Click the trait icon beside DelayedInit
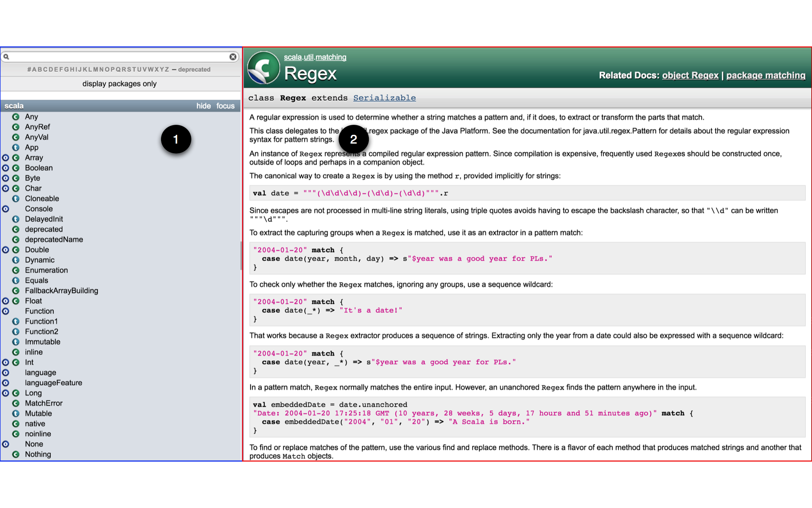 coord(16,219)
